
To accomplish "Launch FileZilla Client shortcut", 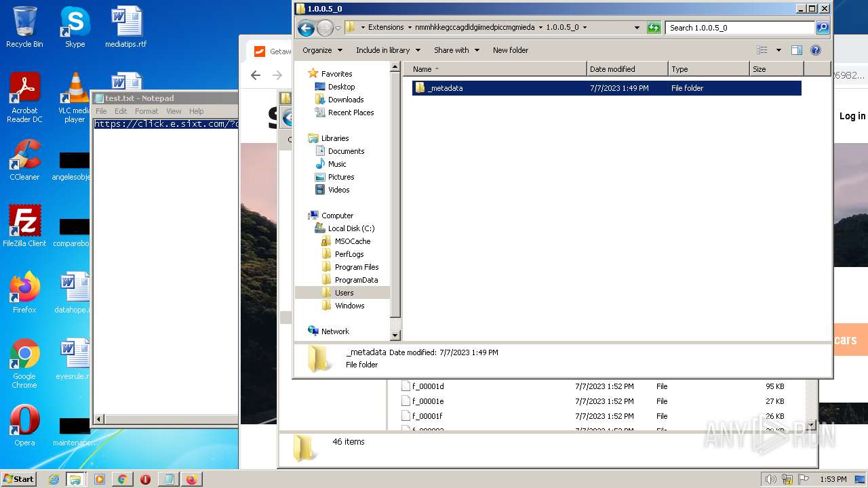I will (24, 226).
